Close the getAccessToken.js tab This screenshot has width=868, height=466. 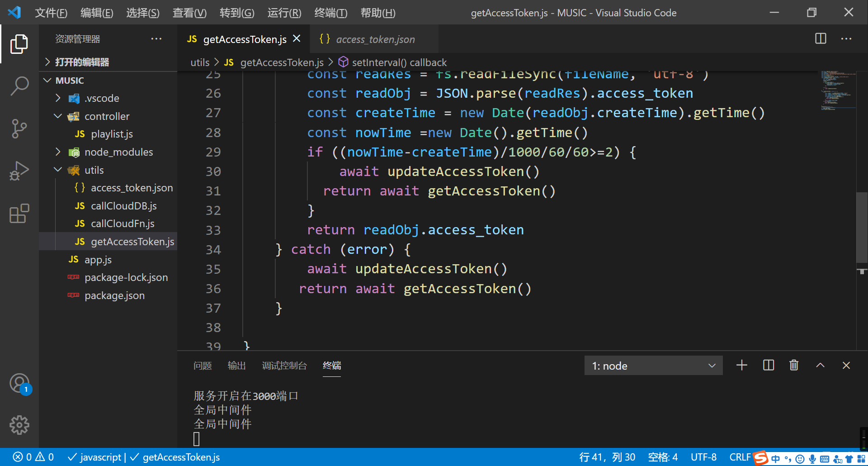click(x=297, y=39)
